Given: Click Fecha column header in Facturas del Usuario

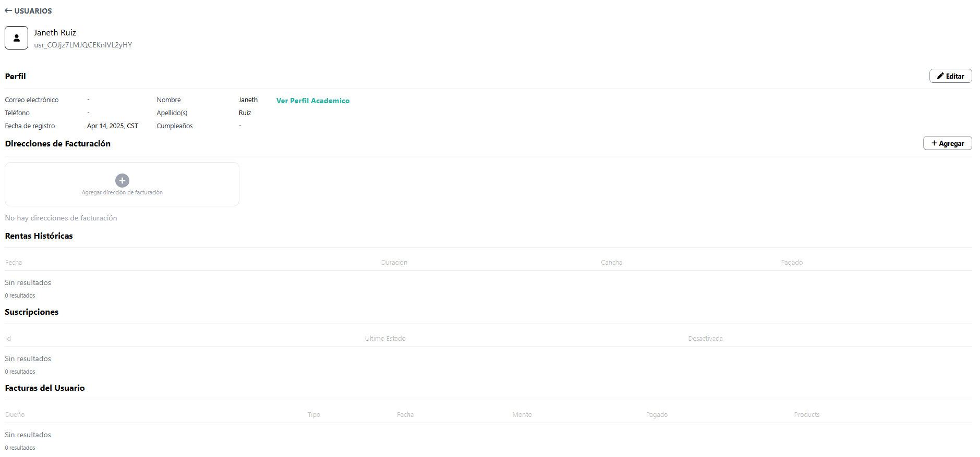Looking at the screenshot, I should coord(405,415).
